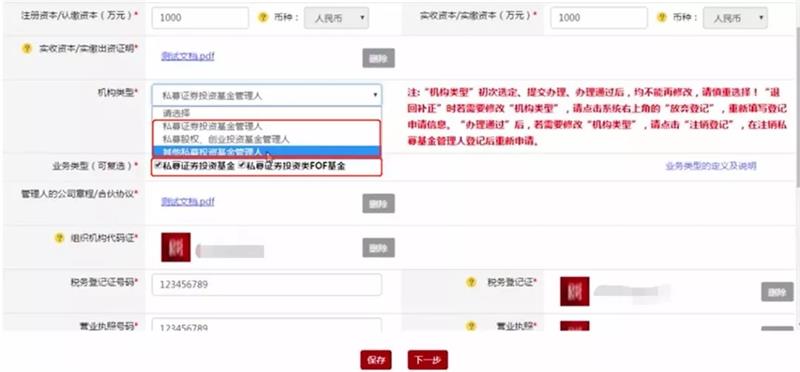This screenshot has width=800, height=372.
Task: Open tax registration certificate red thumbnail
Action: coord(574,291)
